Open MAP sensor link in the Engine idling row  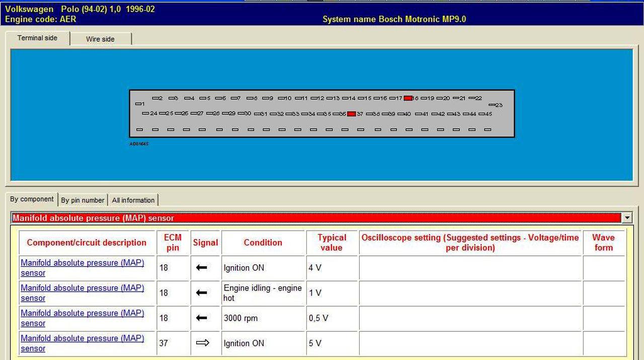tap(83, 293)
